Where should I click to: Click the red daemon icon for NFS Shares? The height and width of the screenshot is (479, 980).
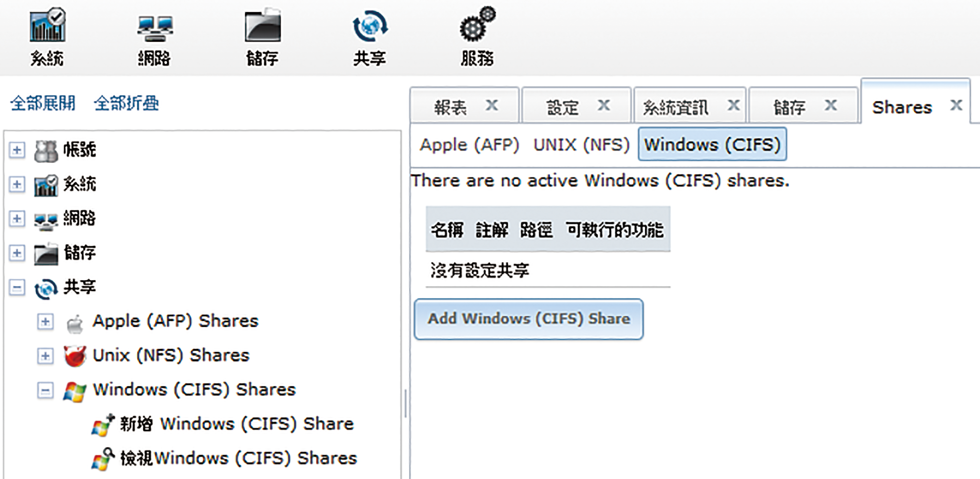pyautogui.click(x=75, y=356)
